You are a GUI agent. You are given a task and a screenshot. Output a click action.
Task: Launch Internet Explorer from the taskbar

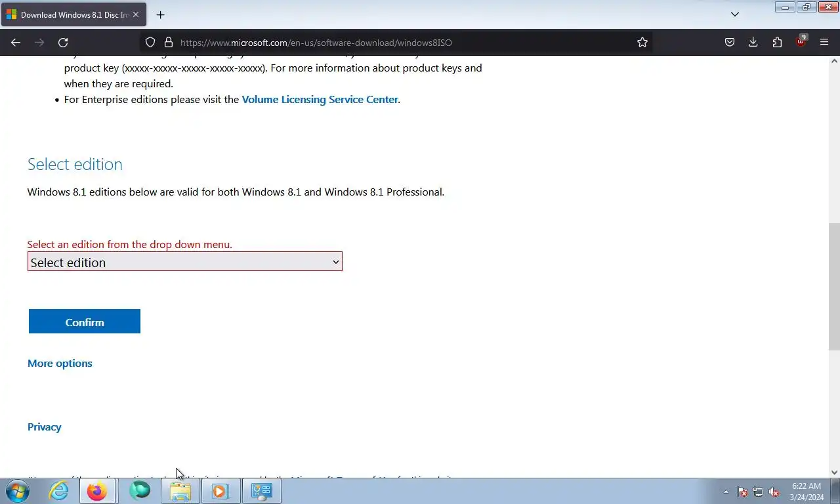tap(59, 491)
